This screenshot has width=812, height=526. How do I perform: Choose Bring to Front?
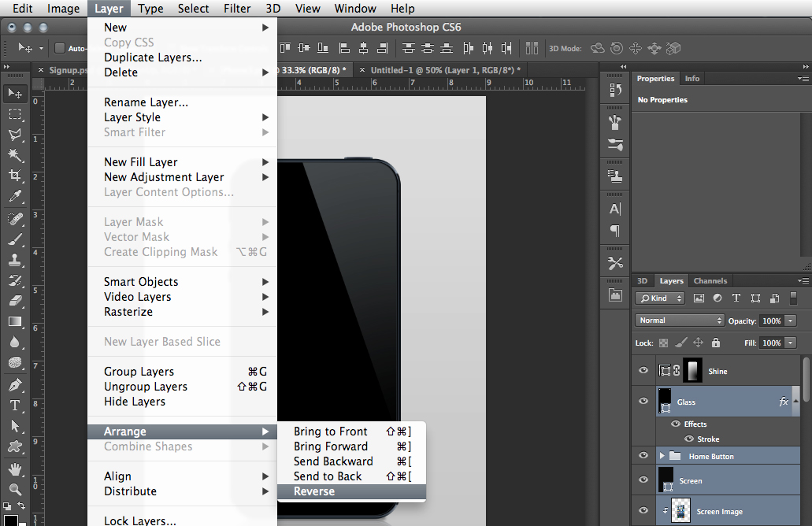(351, 432)
